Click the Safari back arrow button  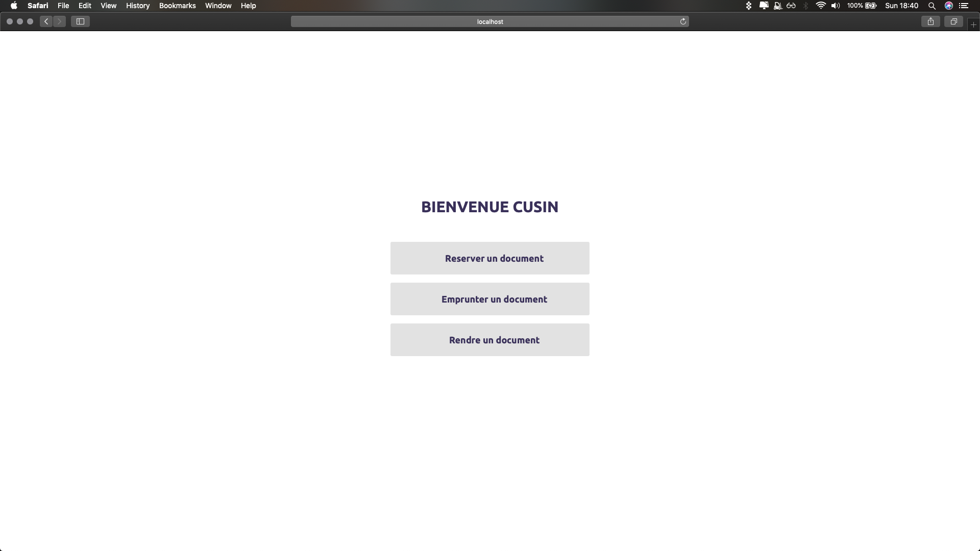coord(46,21)
